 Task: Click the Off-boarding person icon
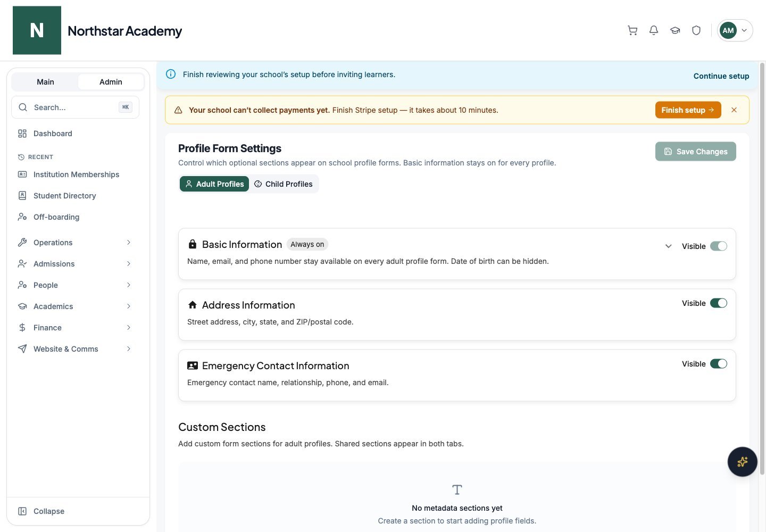point(22,217)
